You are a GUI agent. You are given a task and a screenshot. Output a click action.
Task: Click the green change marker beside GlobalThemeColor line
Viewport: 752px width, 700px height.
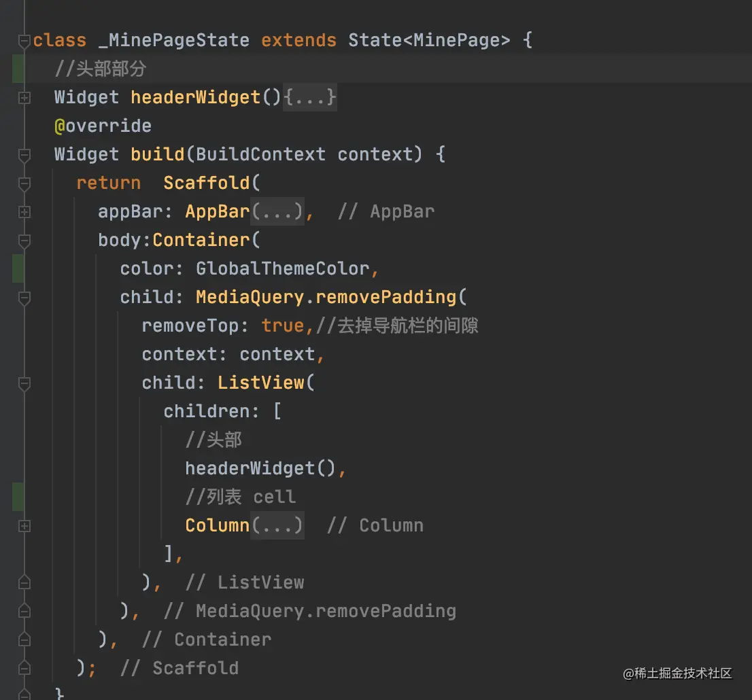18,268
